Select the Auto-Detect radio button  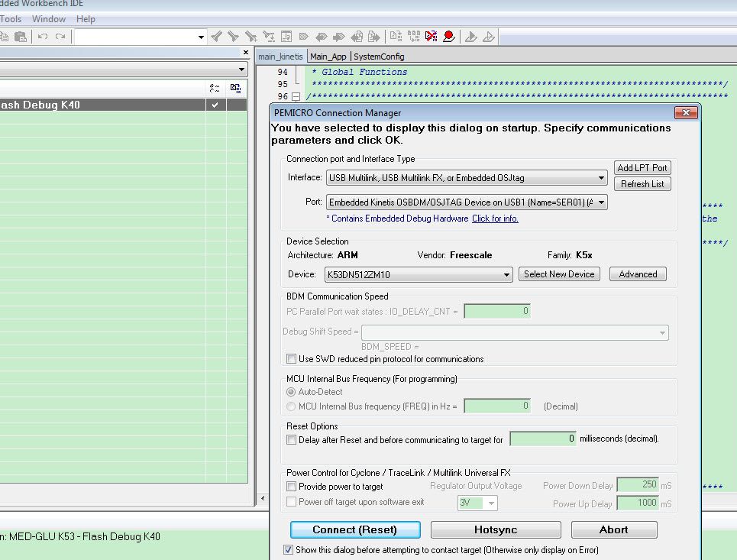point(291,392)
